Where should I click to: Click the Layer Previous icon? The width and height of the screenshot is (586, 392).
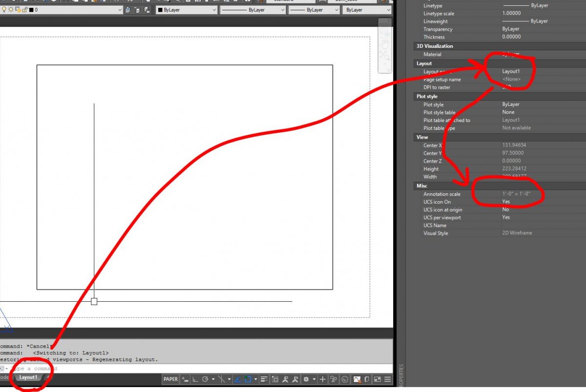(137, 10)
